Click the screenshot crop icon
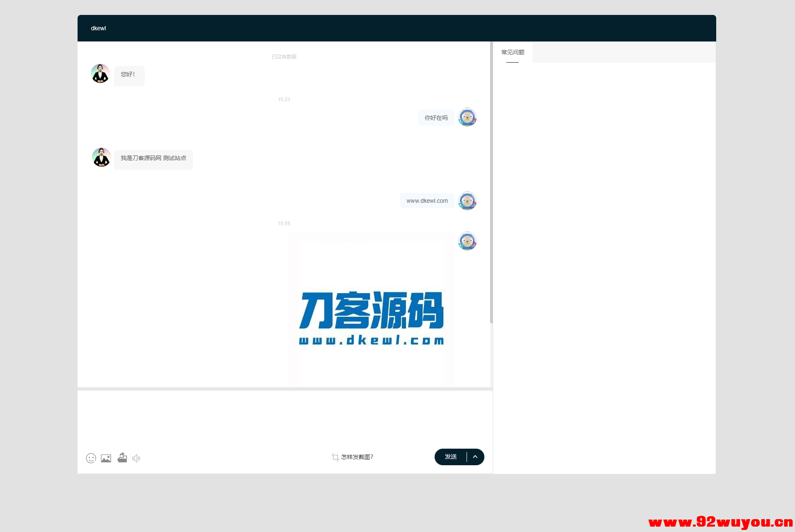The width and height of the screenshot is (795, 532). pyautogui.click(x=335, y=457)
